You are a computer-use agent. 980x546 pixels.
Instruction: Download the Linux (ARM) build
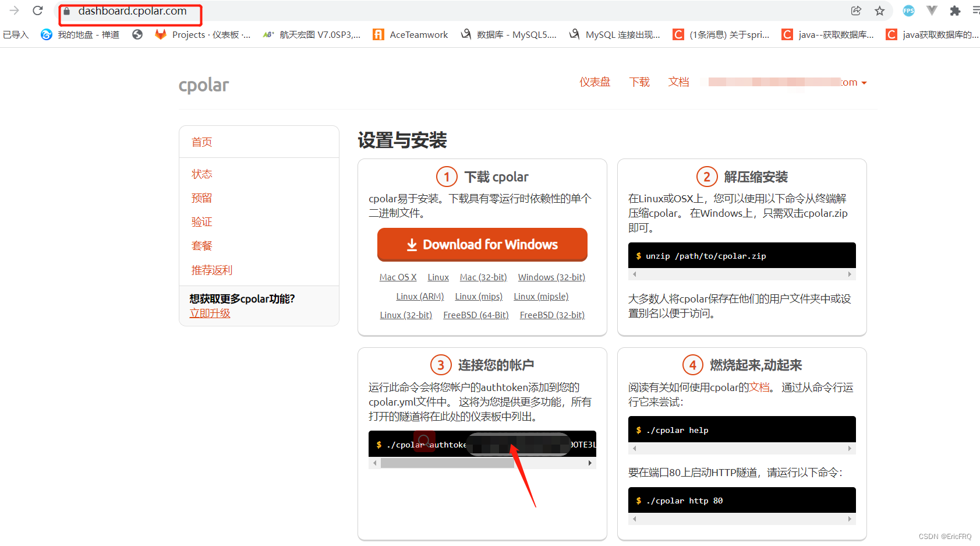(x=420, y=297)
